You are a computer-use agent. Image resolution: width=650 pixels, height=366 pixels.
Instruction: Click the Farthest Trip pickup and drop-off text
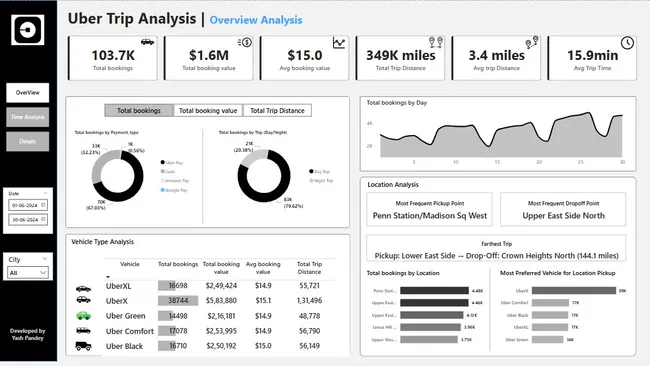tap(496, 256)
